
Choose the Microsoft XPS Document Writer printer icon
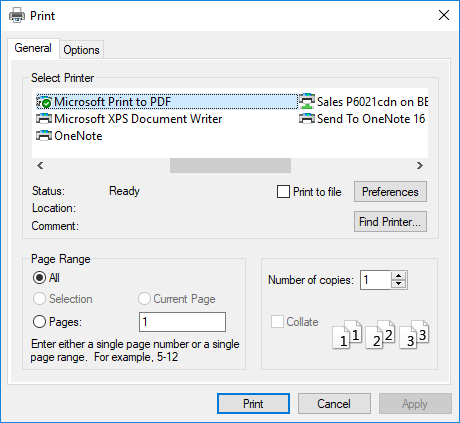pos(44,119)
